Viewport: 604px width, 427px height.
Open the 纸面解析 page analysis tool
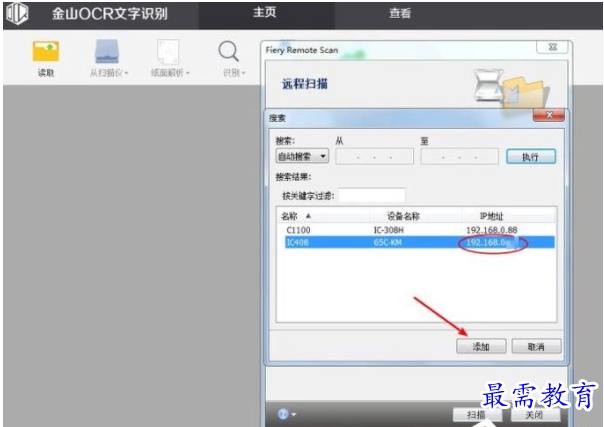[169, 58]
